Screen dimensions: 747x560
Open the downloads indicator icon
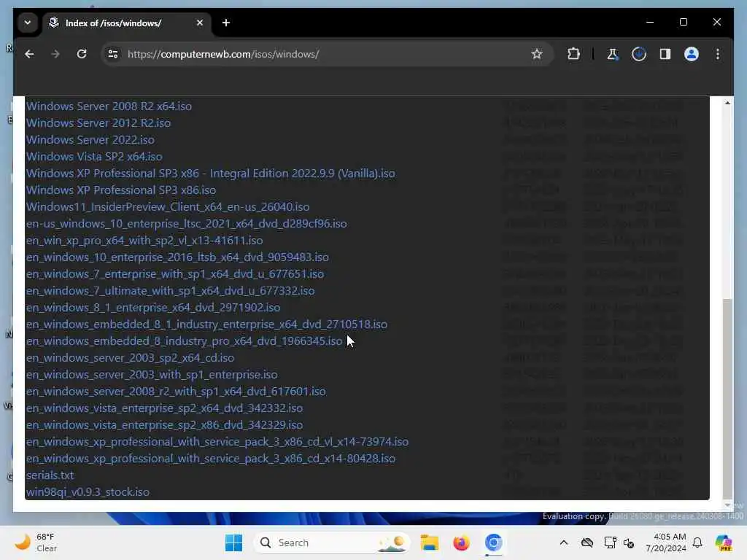(x=639, y=54)
